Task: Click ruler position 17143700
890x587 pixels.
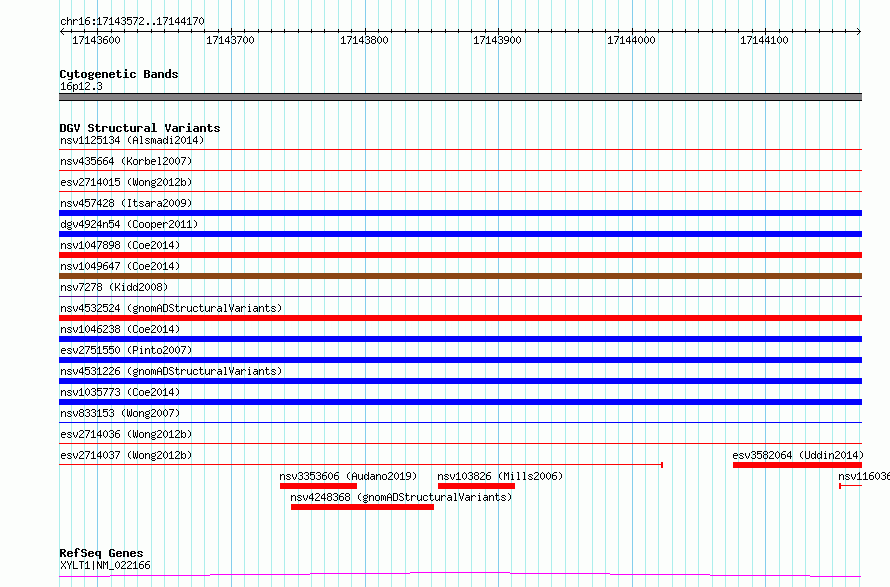Action: (x=230, y=40)
